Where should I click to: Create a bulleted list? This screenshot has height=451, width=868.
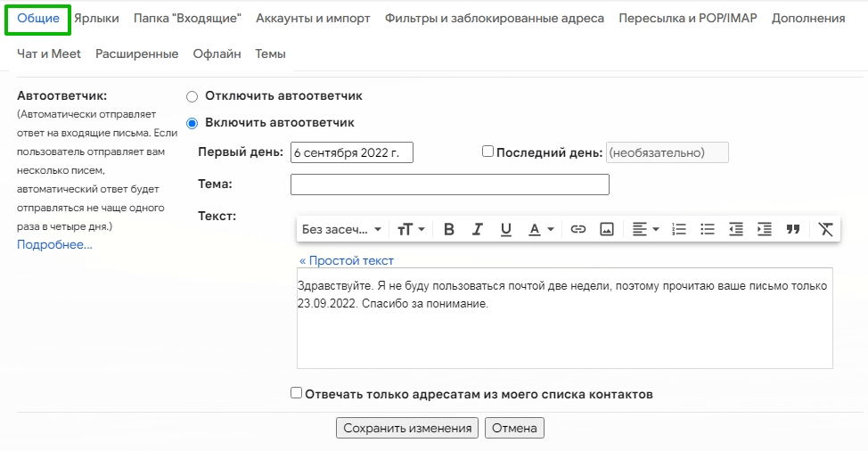coord(708,229)
